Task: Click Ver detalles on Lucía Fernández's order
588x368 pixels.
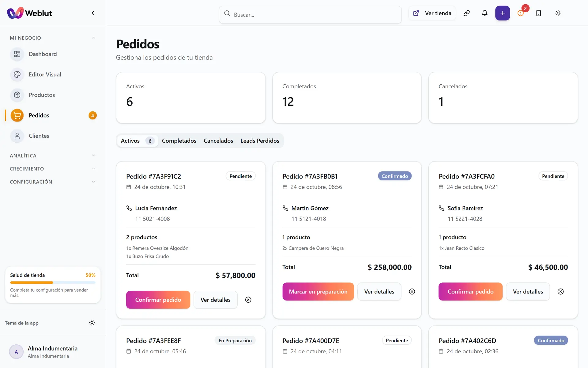Action: (x=216, y=300)
